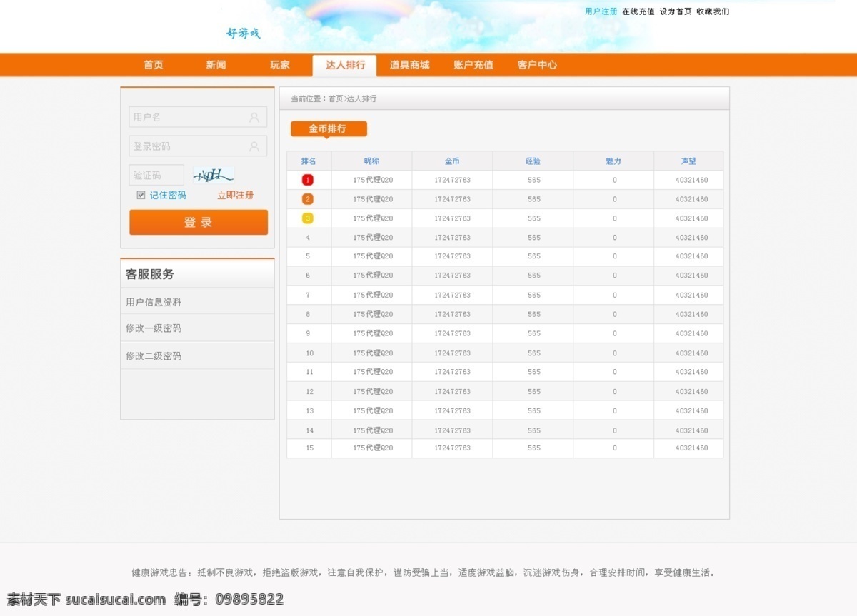The width and height of the screenshot is (857, 616).
Task: Open the 道具商城 nav tab
Action: [410, 65]
